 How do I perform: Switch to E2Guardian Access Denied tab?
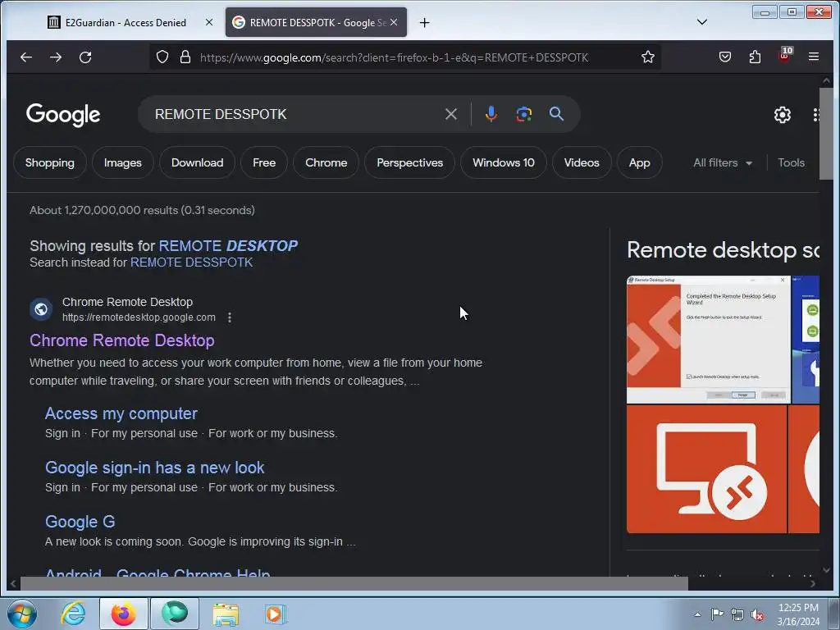click(124, 22)
